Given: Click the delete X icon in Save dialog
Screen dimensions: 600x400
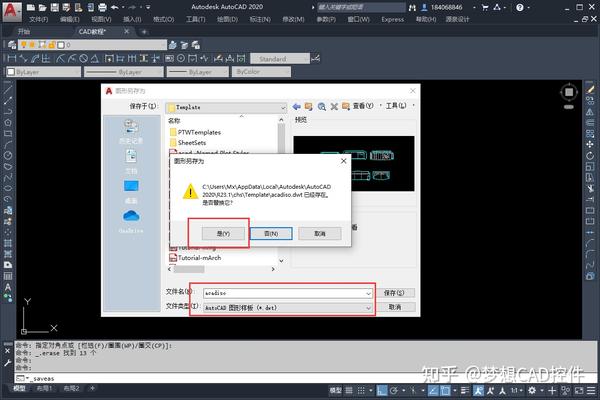Looking at the screenshot, I should [x=334, y=106].
